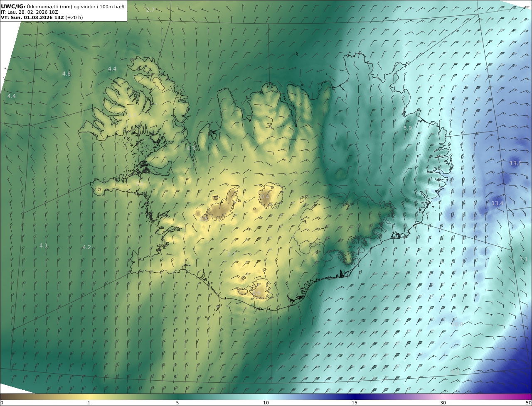
Task: Click the 4.3 value label on the map
Action: coord(190,148)
